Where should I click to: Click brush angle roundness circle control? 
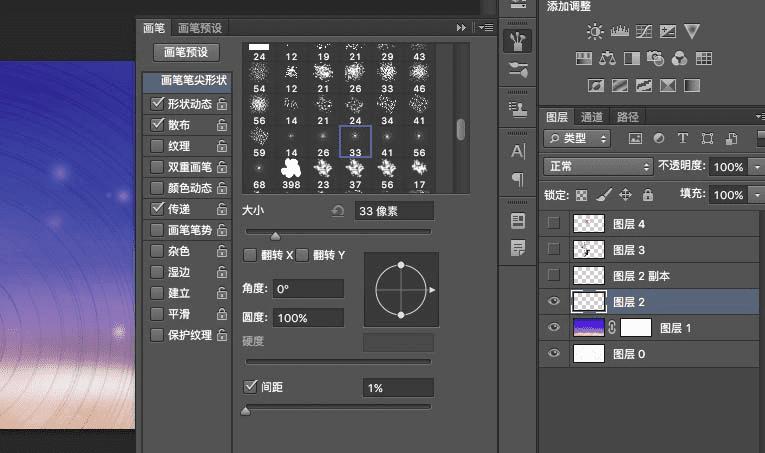tap(401, 290)
